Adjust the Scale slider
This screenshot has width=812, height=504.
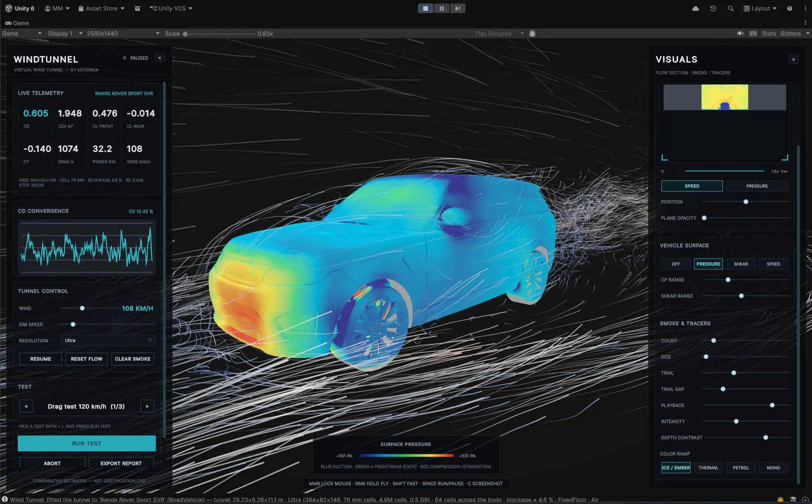point(219,34)
